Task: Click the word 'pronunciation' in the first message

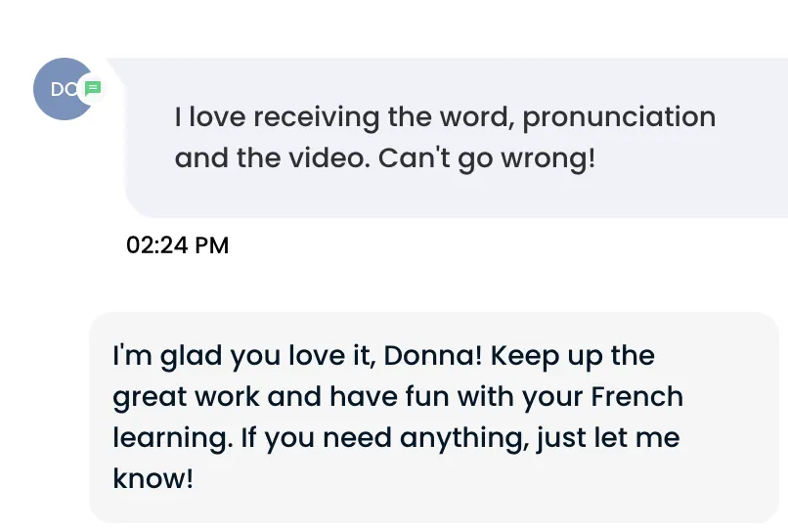Action: (619, 118)
